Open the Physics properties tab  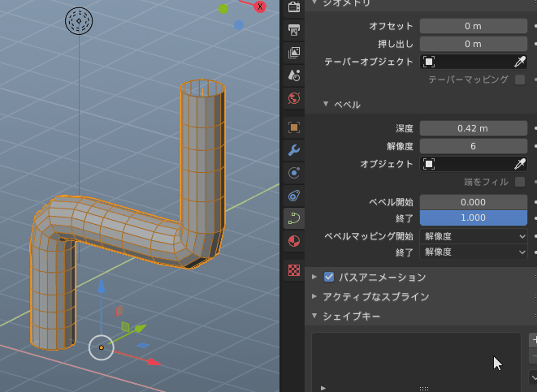(294, 173)
